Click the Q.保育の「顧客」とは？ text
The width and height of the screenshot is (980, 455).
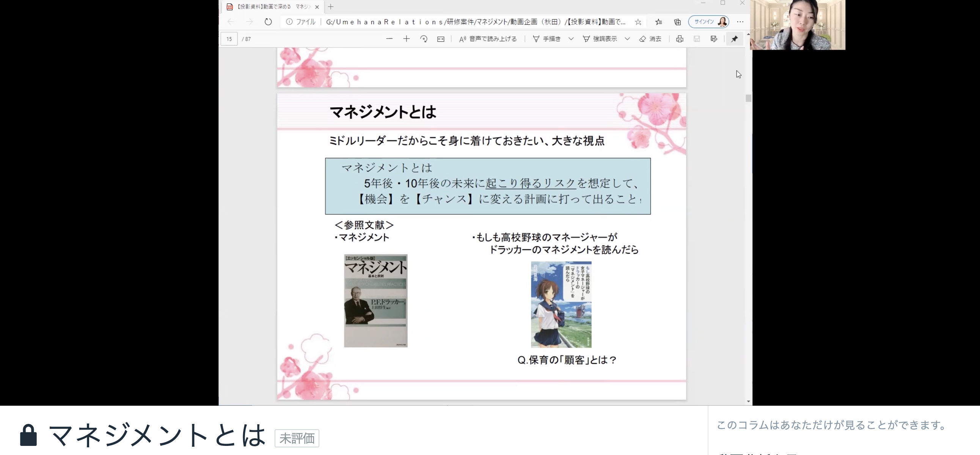pyautogui.click(x=567, y=360)
